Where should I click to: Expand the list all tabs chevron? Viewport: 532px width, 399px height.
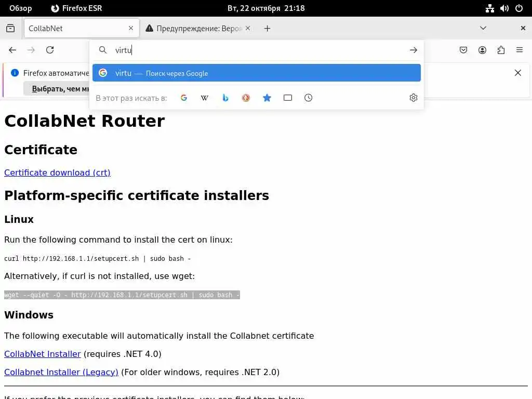(x=483, y=28)
